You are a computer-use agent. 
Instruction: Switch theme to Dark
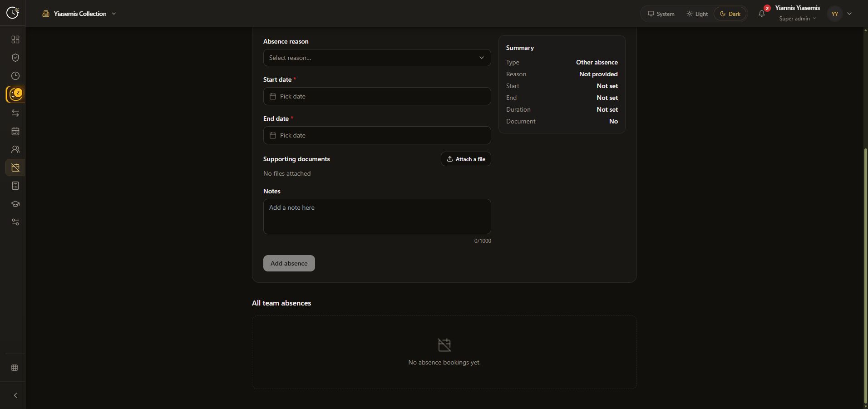click(730, 14)
